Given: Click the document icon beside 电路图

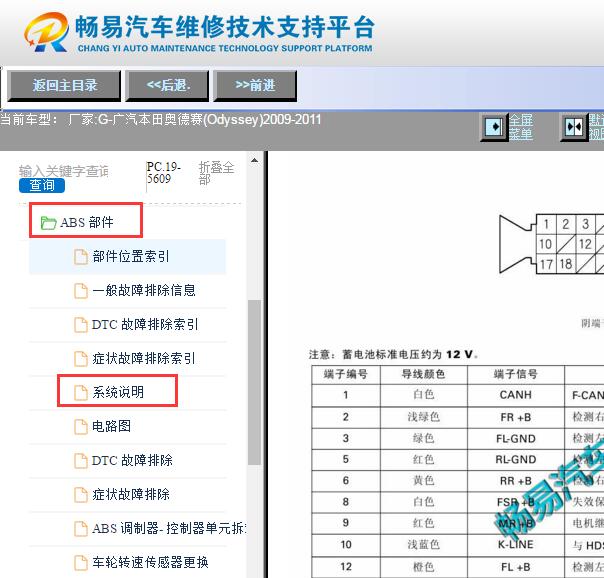Looking at the screenshot, I should point(81,426).
